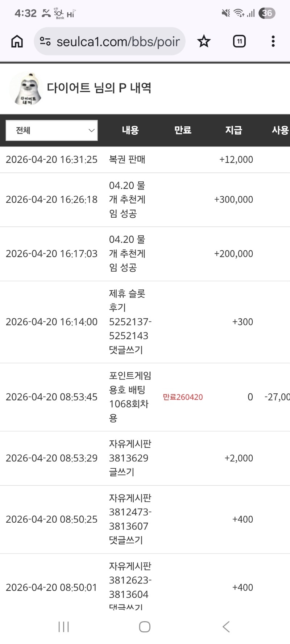Open the tab switcher showing 11 tabs
The height and width of the screenshot is (644, 290).
[x=239, y=42]
